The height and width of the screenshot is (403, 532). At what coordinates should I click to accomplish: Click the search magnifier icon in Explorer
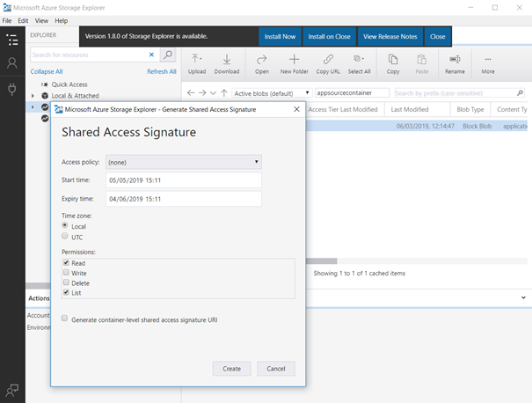(168, 55)
